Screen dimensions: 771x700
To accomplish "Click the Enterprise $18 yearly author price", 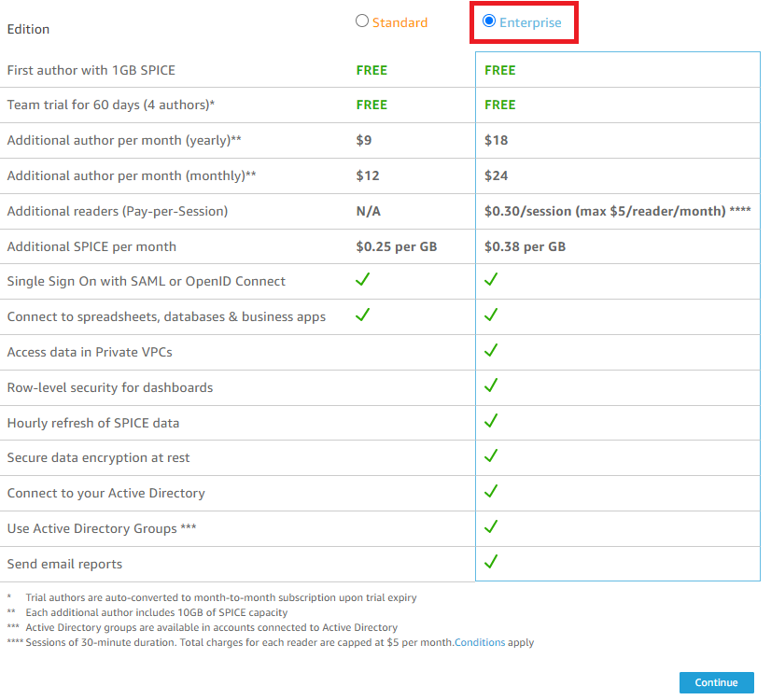I will [x=497, y=141].
